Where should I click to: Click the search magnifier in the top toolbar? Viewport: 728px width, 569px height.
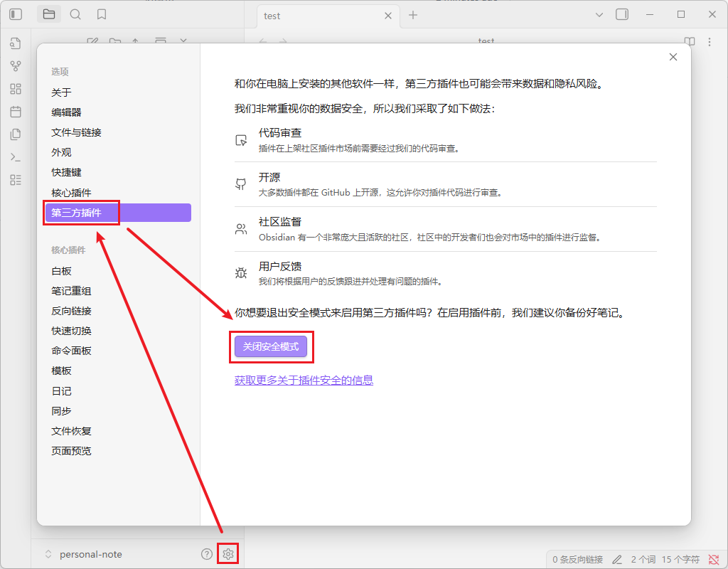coord(75,14)
